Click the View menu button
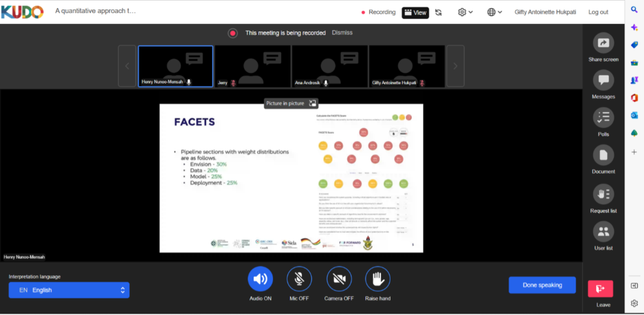644x315 pixels. tap(414, 12)
